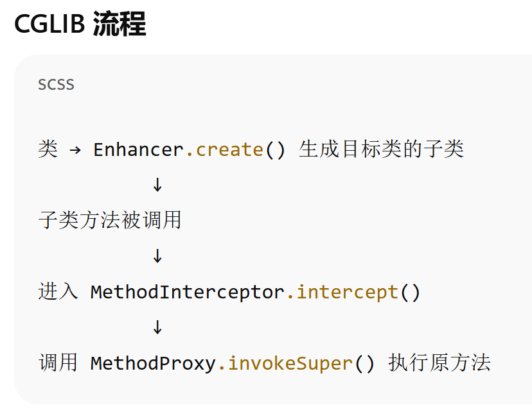The height and width of the screenshot is (412, 532).
Task: Click the parentheses after .create
Action: point(275,150)
